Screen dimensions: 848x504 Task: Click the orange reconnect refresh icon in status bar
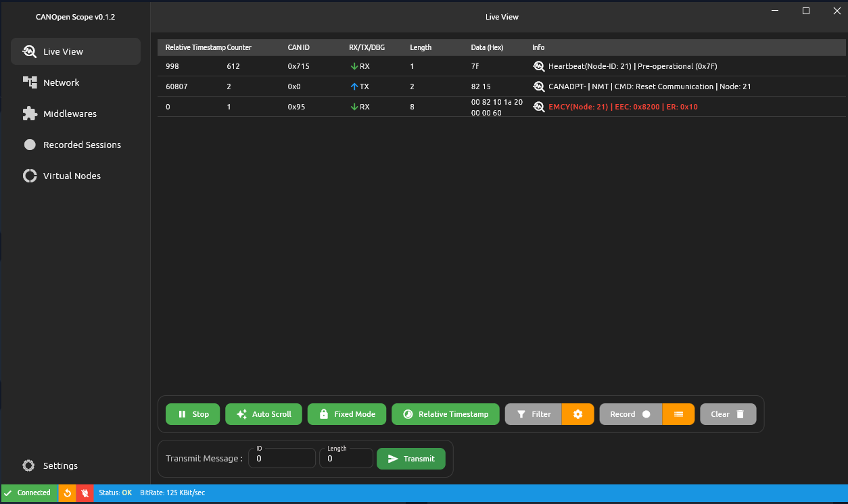point(67,493)
